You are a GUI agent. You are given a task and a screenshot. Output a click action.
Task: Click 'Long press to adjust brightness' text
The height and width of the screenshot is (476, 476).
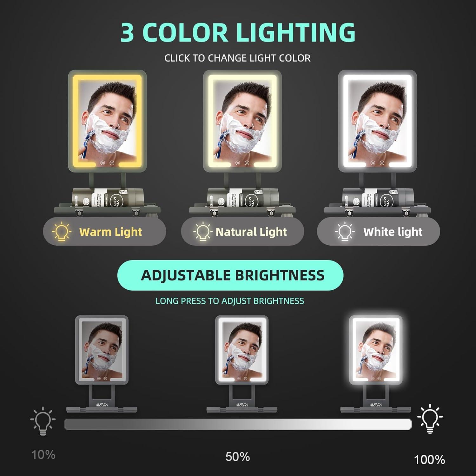(230, 301)
